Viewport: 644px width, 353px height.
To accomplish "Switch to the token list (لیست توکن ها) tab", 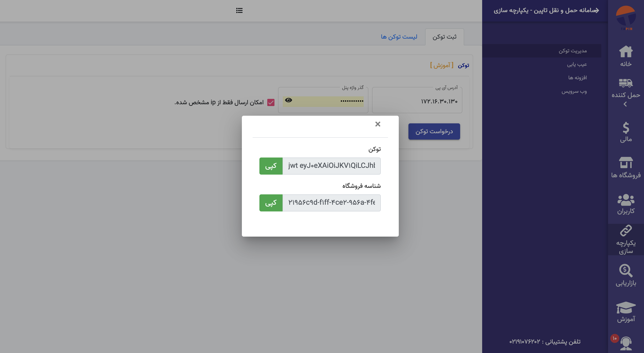I will pos(399,37).
